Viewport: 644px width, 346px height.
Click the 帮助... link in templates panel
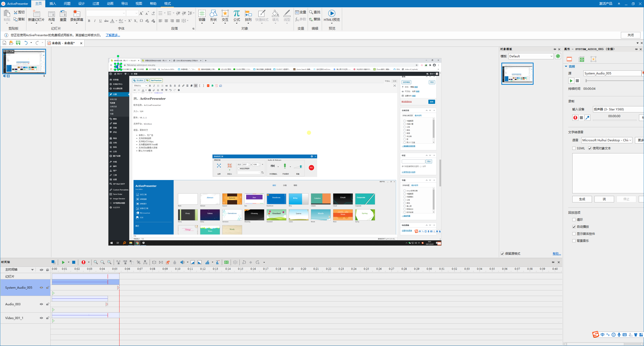click(x=557, y=253)
